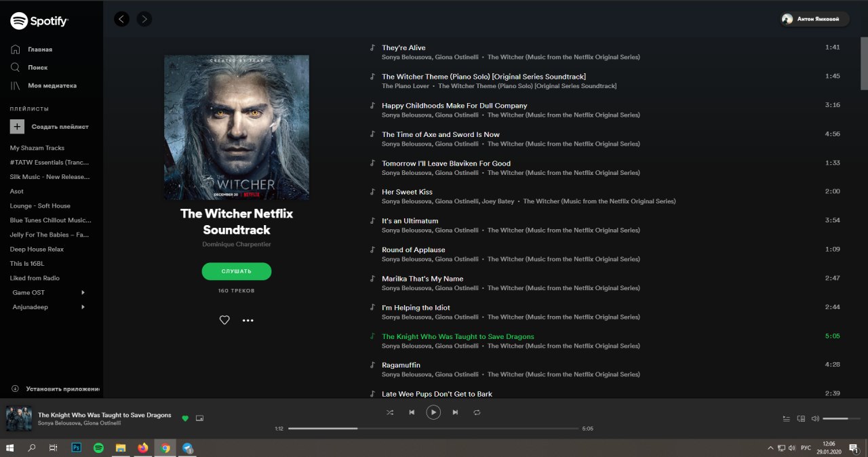
Task: Click the play button
Action: pyautogui.click(x=433, y=412)
